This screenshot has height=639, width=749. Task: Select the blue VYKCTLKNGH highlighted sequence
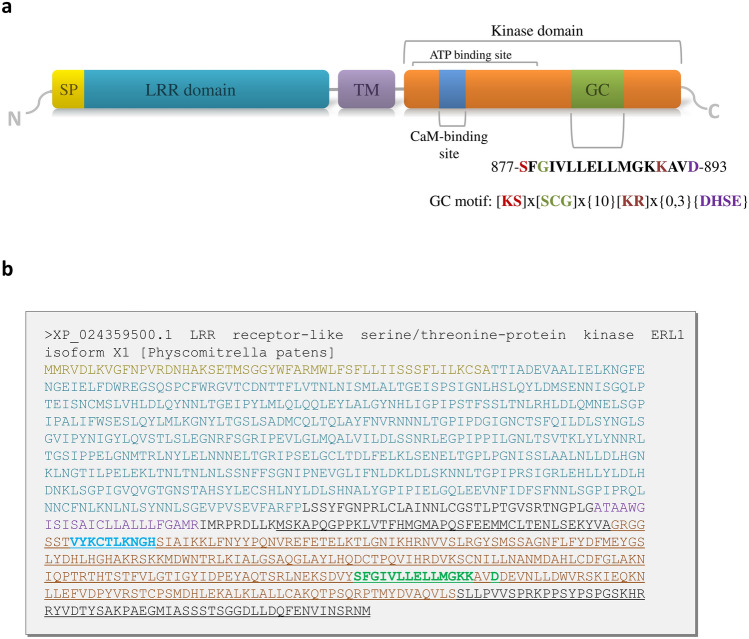click(x=113, y=542)
